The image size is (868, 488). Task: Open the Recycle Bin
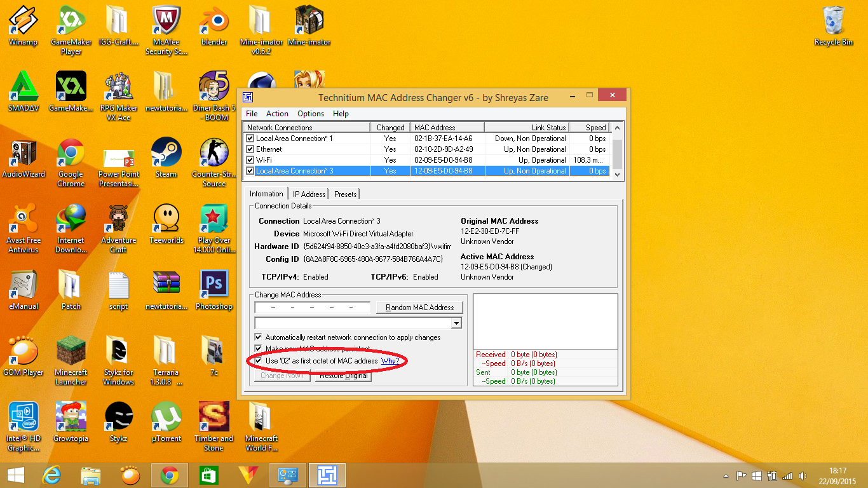click(834, 27)
